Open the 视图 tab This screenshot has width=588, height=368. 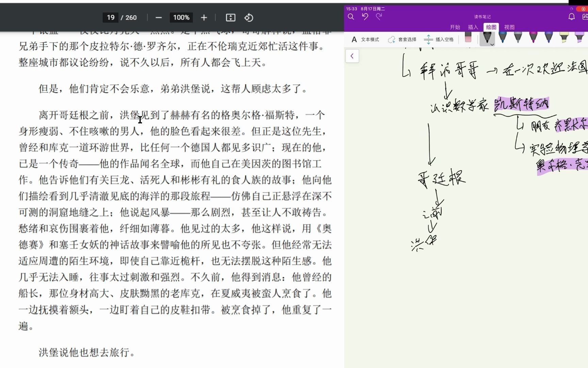(x=509, y=27)
